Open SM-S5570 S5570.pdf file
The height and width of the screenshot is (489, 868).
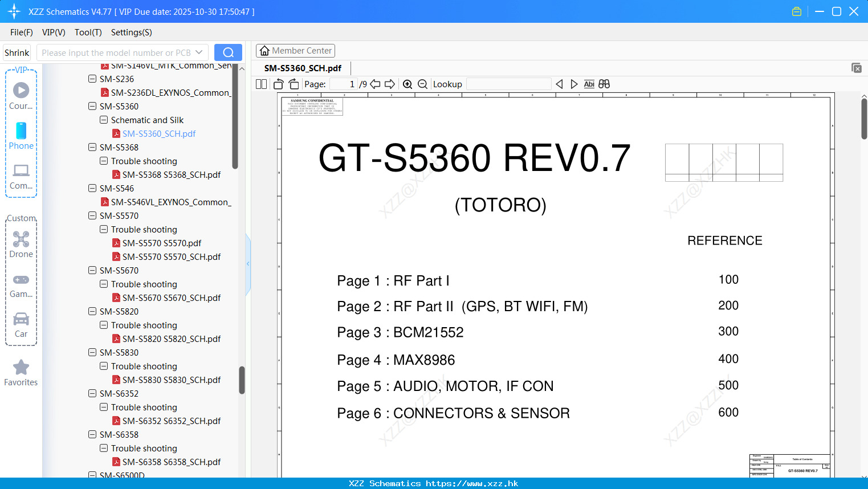(x=162, y=243)
